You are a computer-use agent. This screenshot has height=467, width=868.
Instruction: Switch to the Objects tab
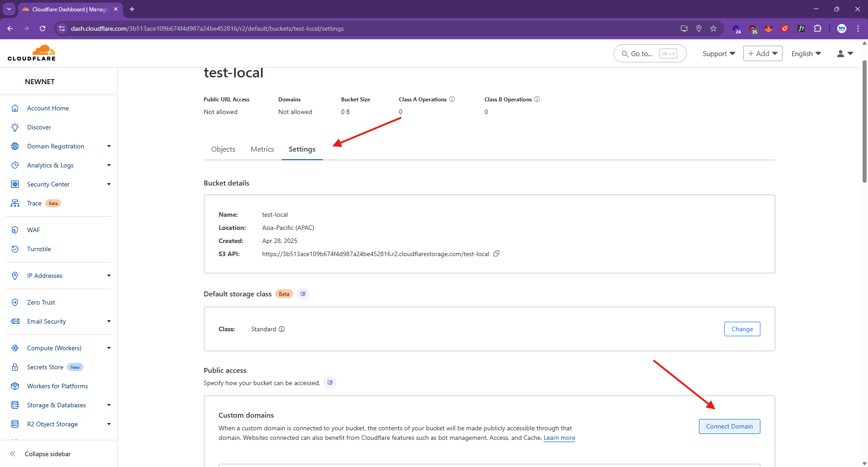[223, 149]
